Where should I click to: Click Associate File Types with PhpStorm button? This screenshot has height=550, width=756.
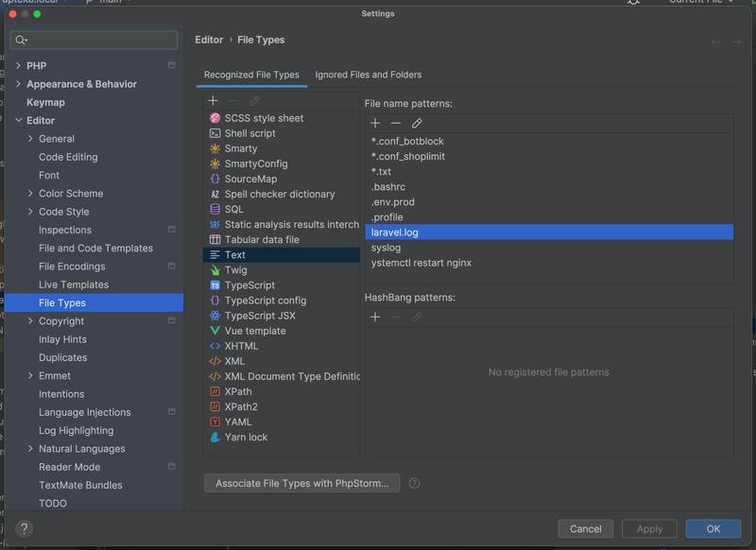[302, 484]
